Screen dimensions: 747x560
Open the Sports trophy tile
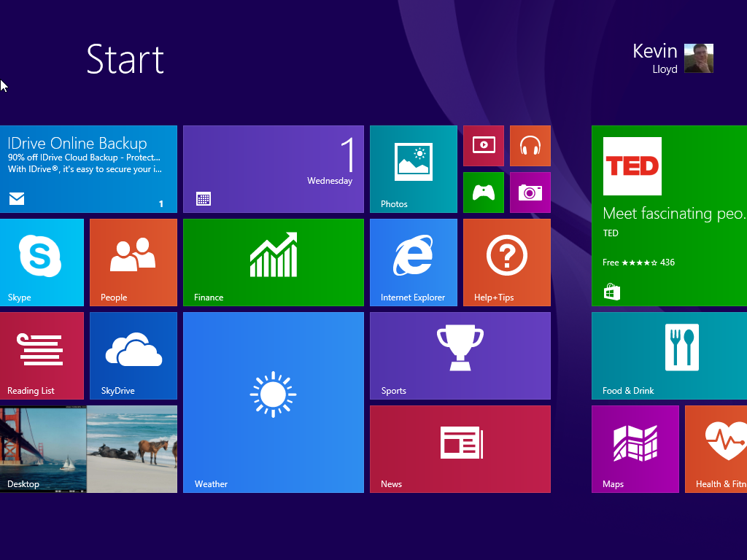pyautogui.click(x=460, y=356)
